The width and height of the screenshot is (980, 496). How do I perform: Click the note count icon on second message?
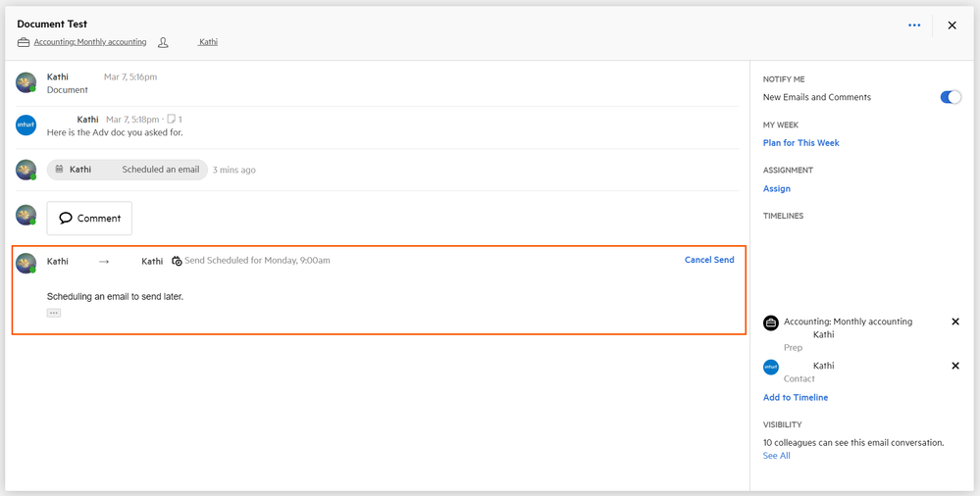pyautogui.click(x=171, y=120)
